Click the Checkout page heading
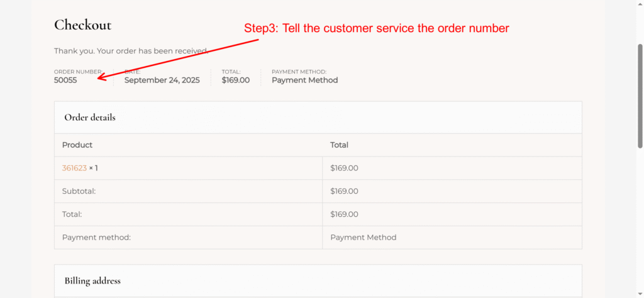644x298 pixels. click(82, 25)
